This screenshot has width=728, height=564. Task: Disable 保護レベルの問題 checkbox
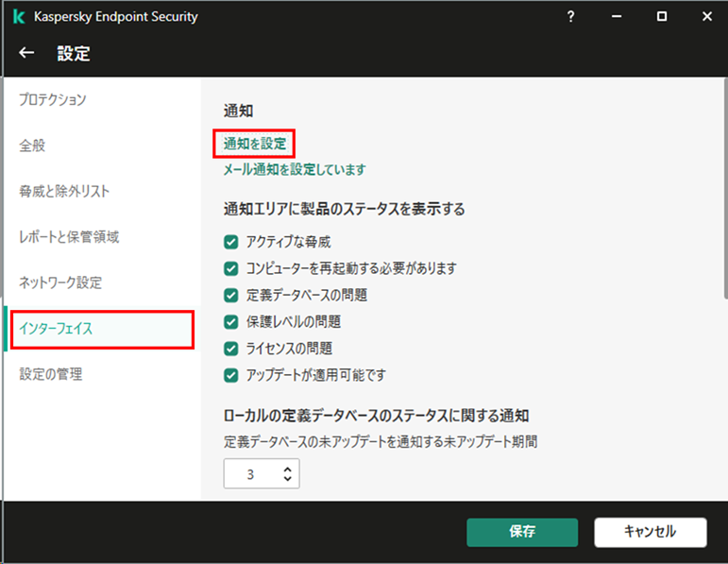point(230,322)
